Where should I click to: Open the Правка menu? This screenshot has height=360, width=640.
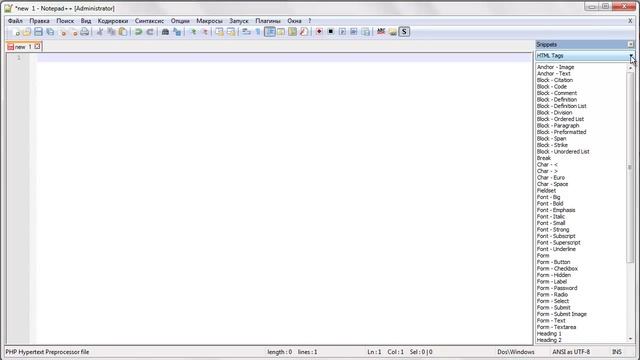coord(39,21)
